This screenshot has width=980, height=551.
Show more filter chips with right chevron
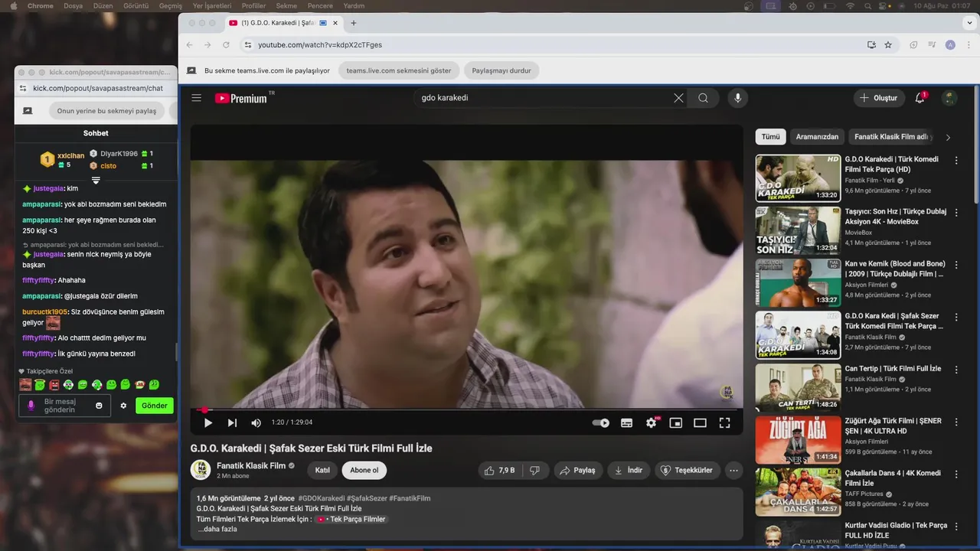tap(948, 137)
